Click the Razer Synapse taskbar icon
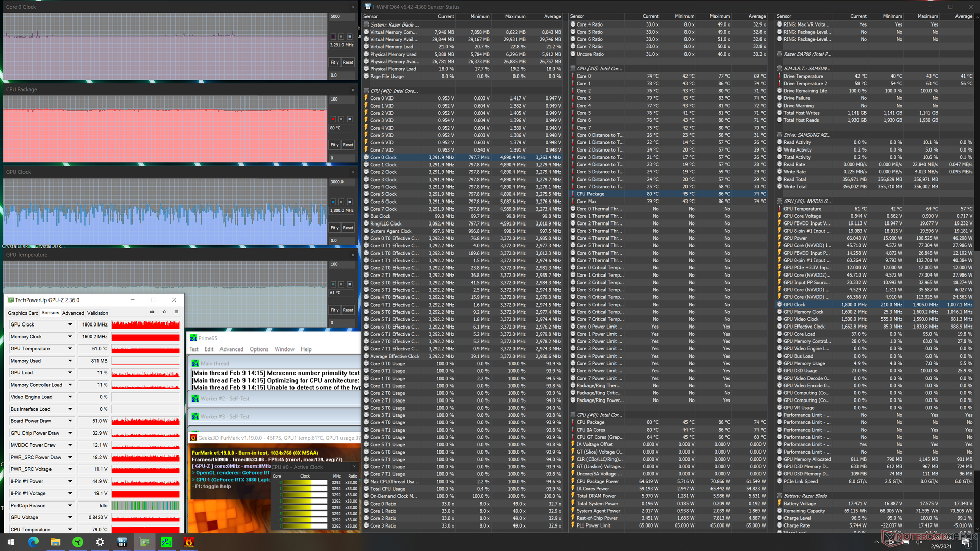The image size is (980, 551). click(x=78, y=542)
